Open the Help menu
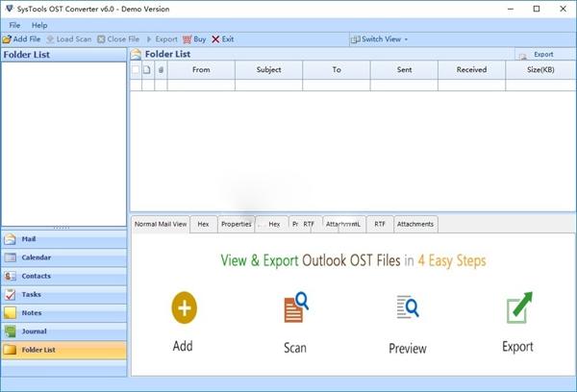577x392 pixels. point(39,25)
